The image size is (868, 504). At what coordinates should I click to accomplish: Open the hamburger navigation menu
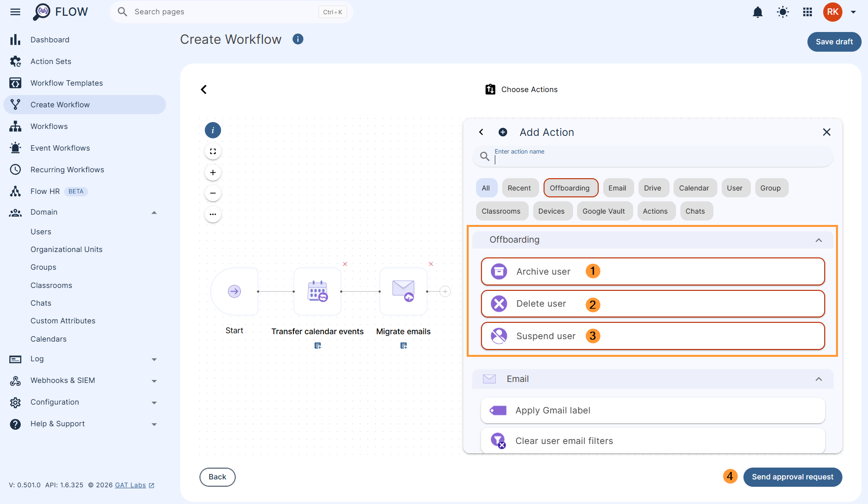15,12
